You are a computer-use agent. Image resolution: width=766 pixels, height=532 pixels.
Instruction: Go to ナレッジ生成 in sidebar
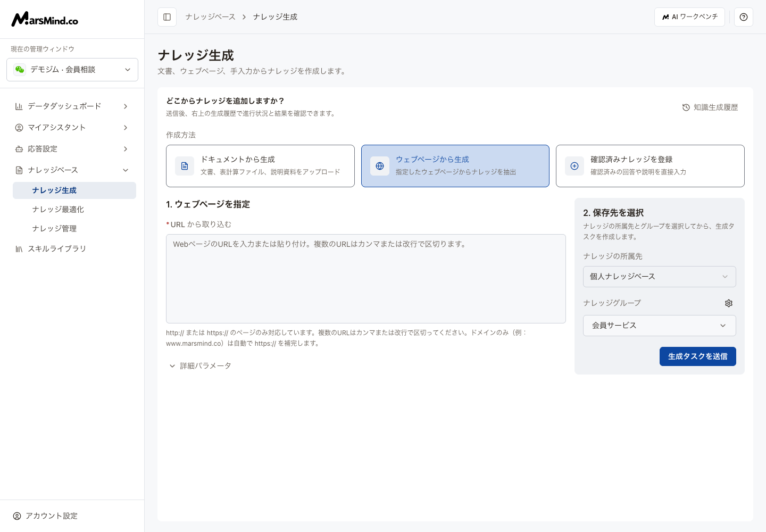click(x=74, y=190)
